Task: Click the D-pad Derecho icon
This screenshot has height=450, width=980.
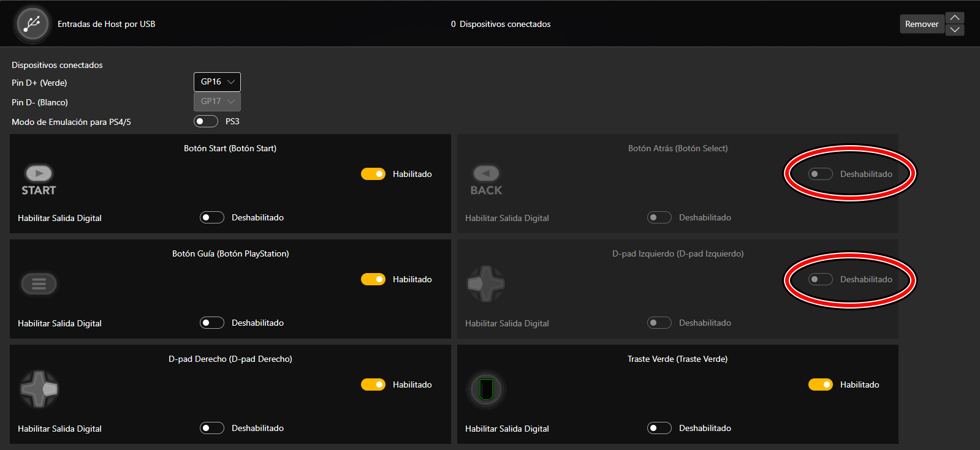Action: 39,389
